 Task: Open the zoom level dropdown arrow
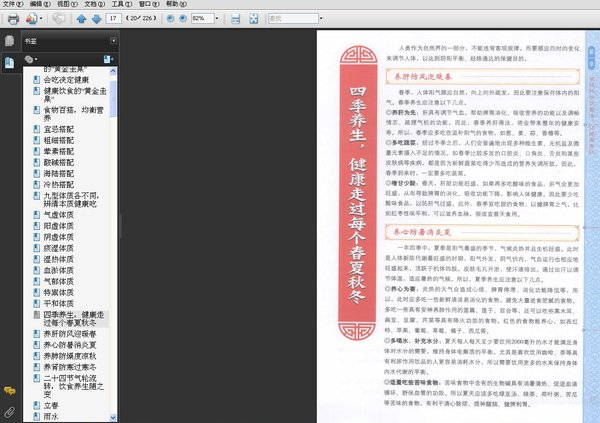click(217, 18)
